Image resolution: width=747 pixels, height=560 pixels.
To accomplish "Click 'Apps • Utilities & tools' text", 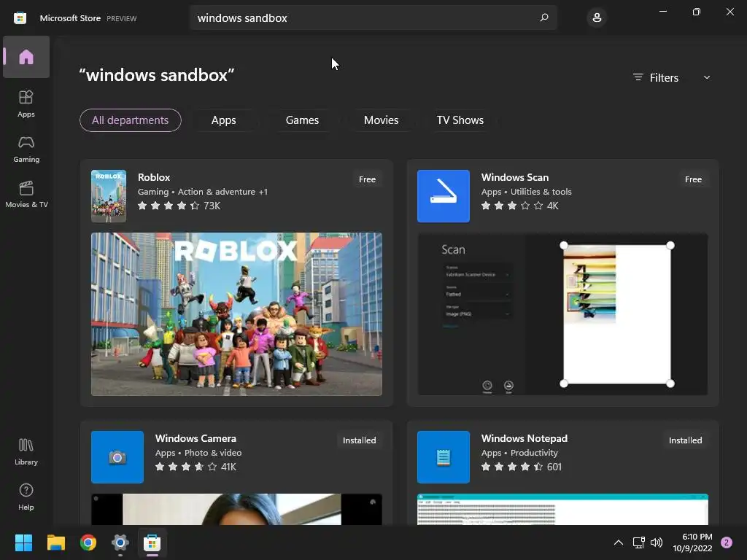I will tap(526, 192).
